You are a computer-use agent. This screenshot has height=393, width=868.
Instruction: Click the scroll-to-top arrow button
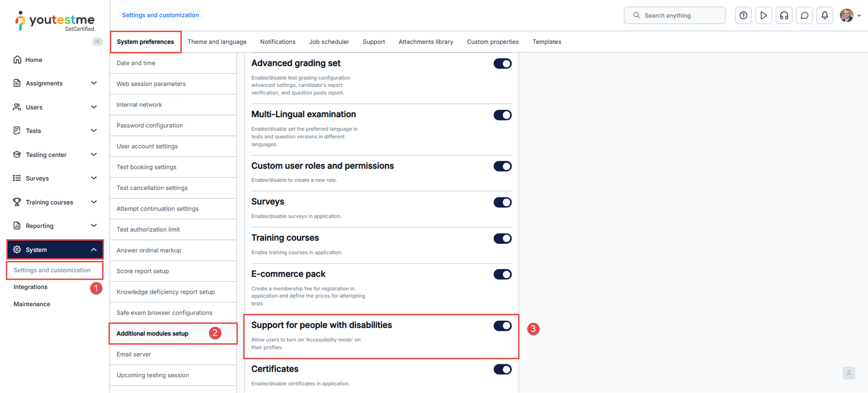[849, 373]
